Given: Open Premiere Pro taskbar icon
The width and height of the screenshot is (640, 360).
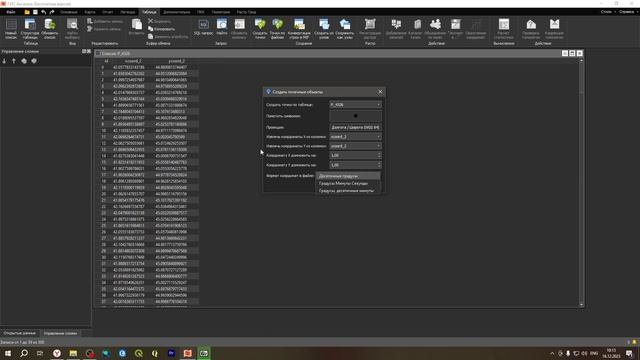Looking at the screenshot, I should click(x=171, y=353).
